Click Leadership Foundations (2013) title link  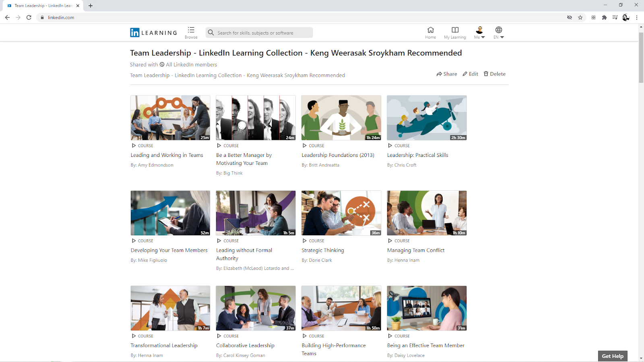point(338,155)
